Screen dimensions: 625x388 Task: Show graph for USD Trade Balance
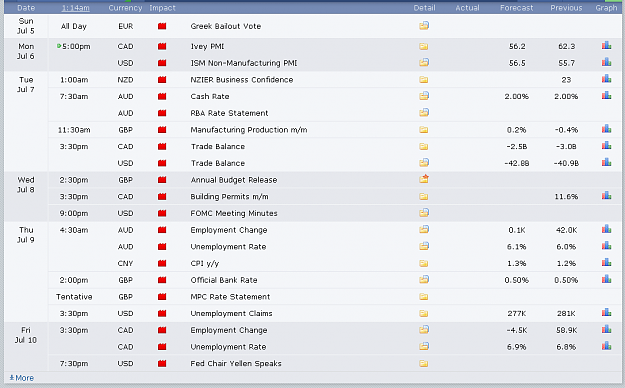click(606, 162)
